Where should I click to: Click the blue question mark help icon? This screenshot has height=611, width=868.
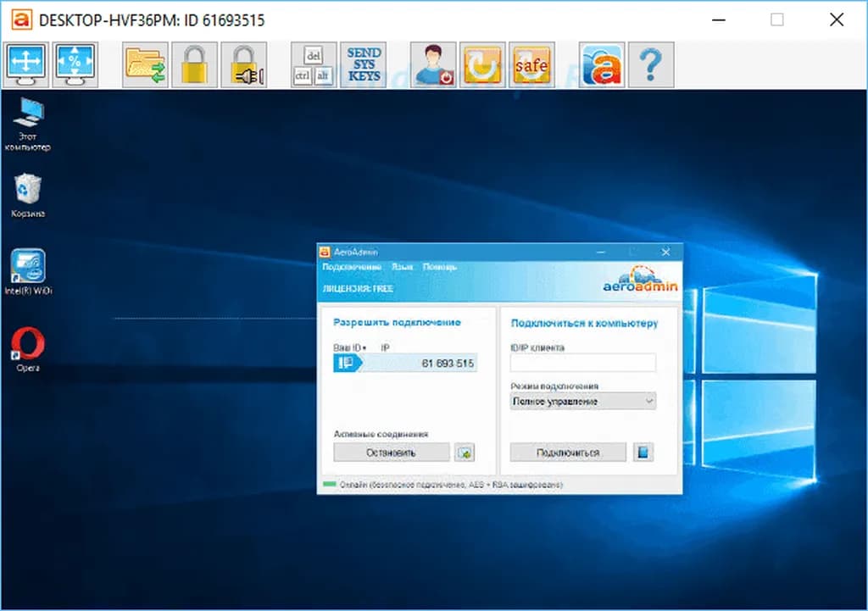[x=651, y=64]
